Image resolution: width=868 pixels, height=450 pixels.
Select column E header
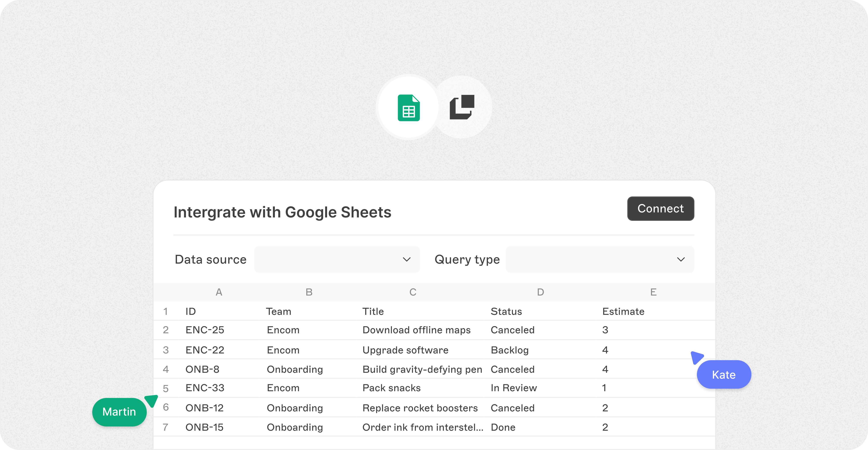(653, 292)
